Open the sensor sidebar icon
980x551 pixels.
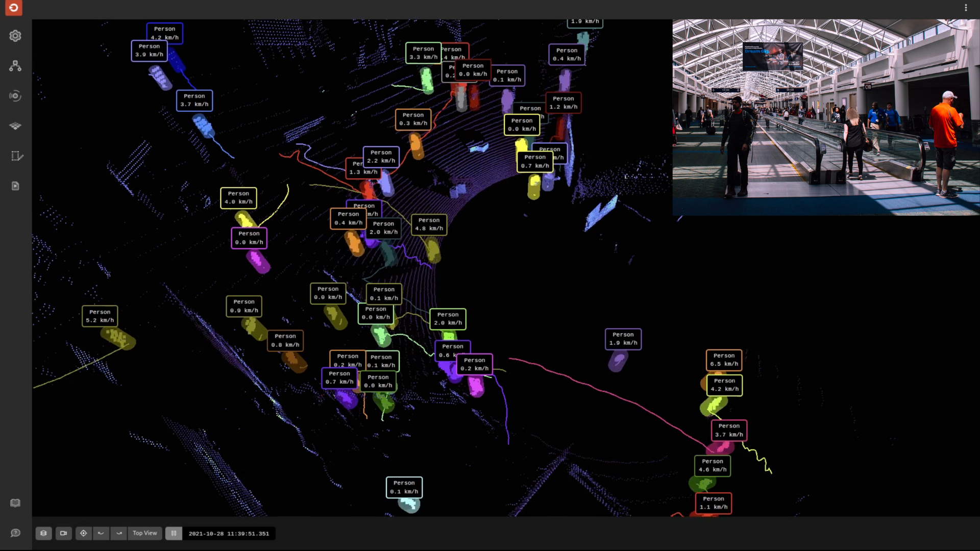pos(15,96)
